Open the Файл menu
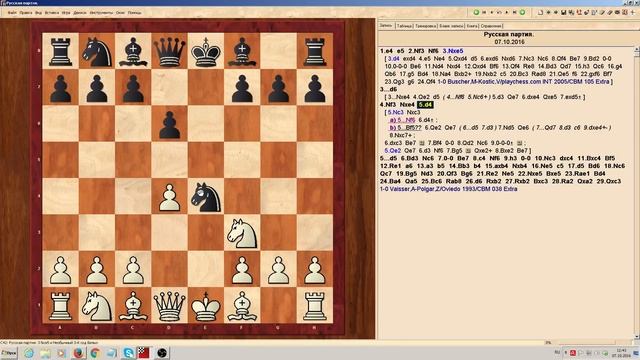Screen dimensions: 640x360 [12, 13]
